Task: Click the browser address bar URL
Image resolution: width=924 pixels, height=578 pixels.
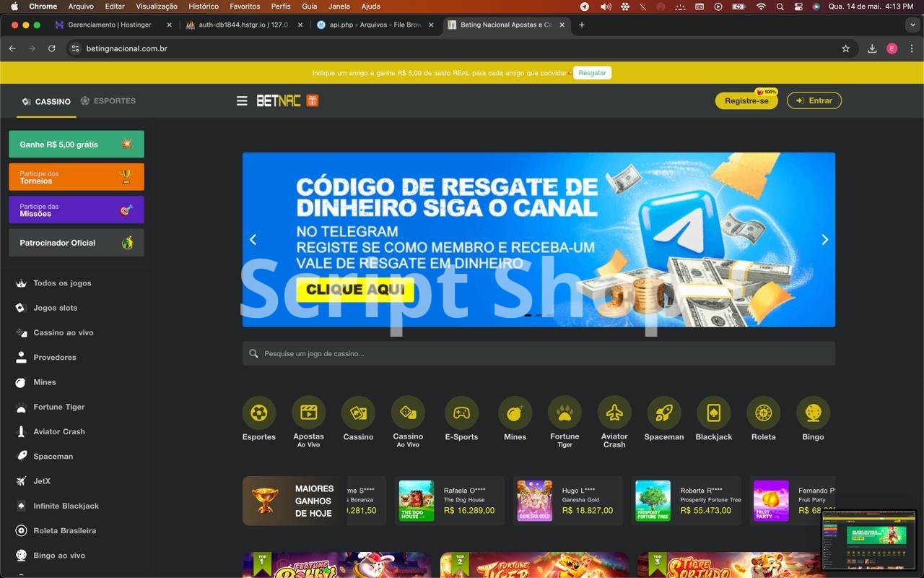Action: tap(127, 48)
